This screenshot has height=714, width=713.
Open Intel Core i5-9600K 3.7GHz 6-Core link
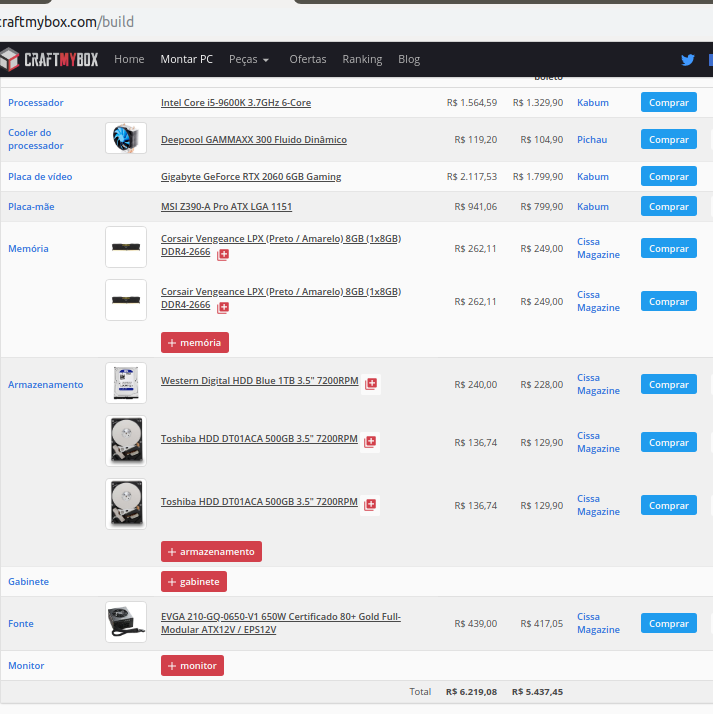(236, 102)
